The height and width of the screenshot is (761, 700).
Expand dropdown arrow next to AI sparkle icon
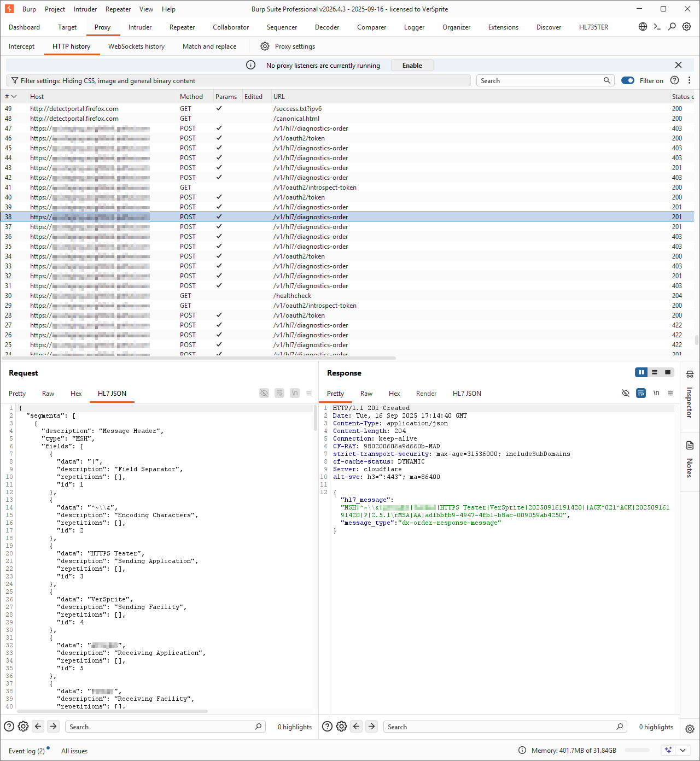[x=682, y=751]
